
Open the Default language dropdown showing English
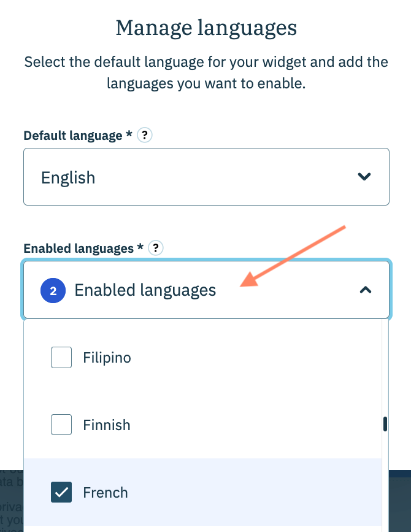coord(206,177)
